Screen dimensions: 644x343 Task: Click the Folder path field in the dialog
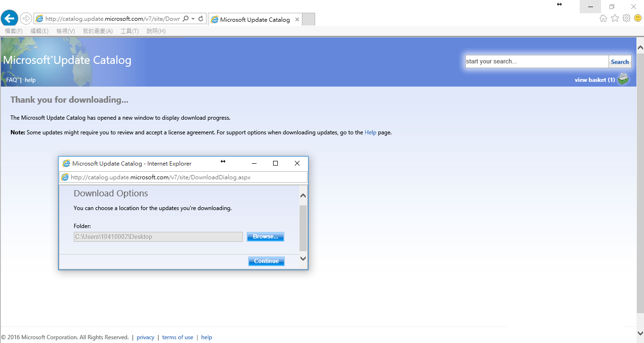pos(158,237)
